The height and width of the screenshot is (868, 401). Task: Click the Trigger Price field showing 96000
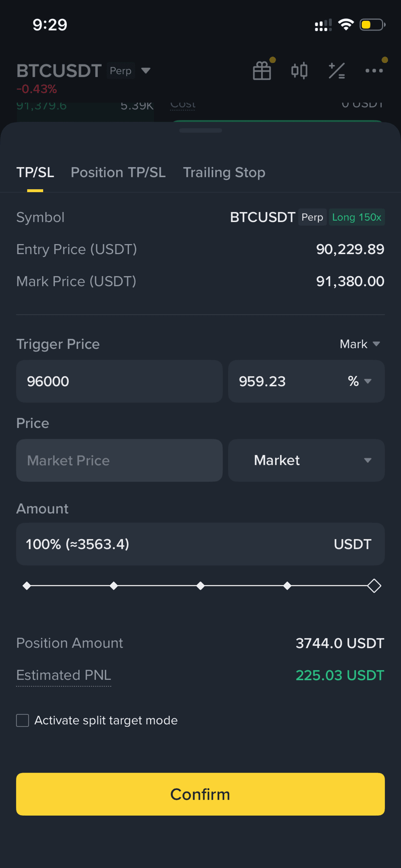click(x=119, y=381)
